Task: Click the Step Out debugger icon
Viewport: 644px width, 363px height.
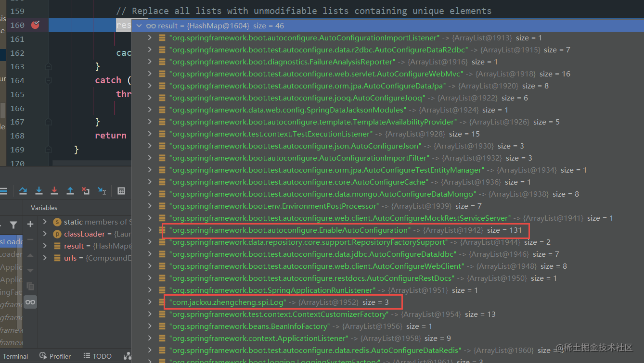Action: click(x=70, y=191)
